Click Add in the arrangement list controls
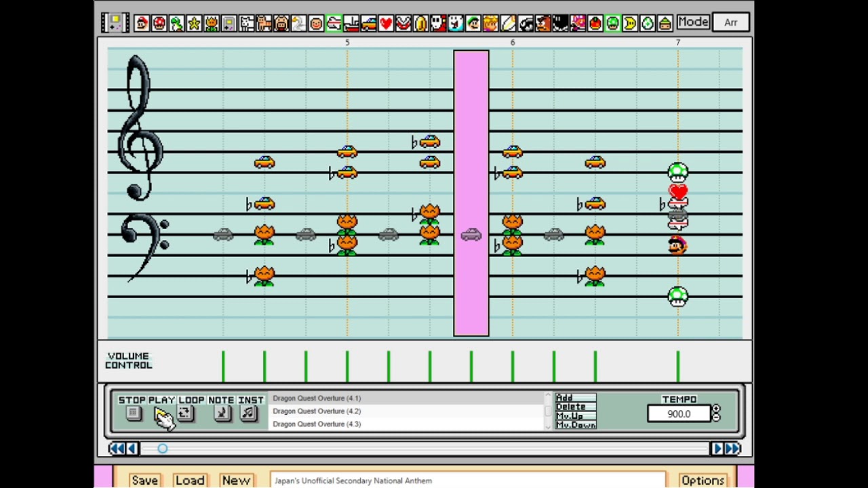This screenshot has width=868, height=488. coord(576,398)
